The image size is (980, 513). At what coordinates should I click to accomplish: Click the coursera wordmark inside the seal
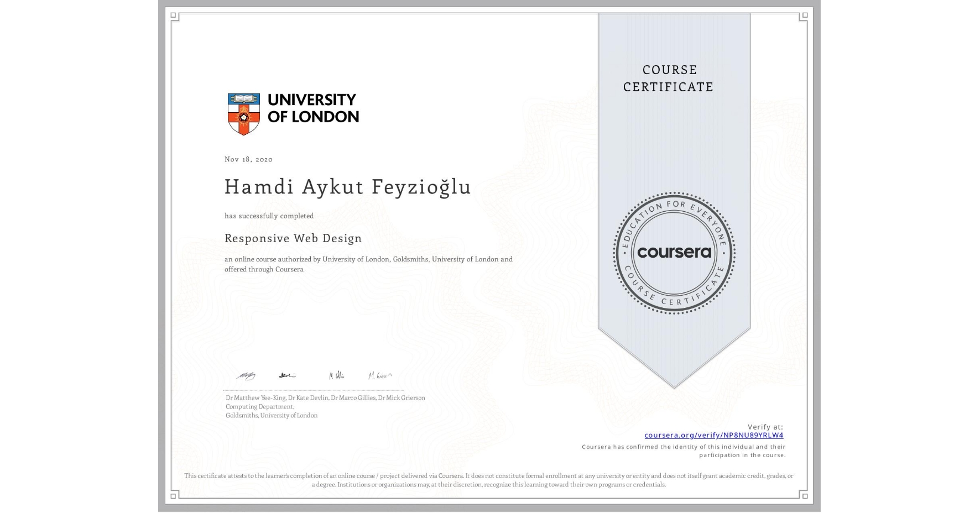click(674, 253)
